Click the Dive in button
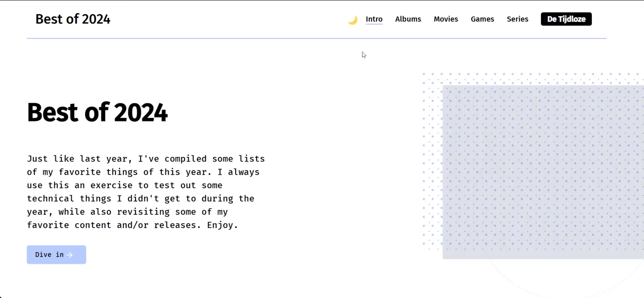The image size is (644, 298). click(57, 255)
